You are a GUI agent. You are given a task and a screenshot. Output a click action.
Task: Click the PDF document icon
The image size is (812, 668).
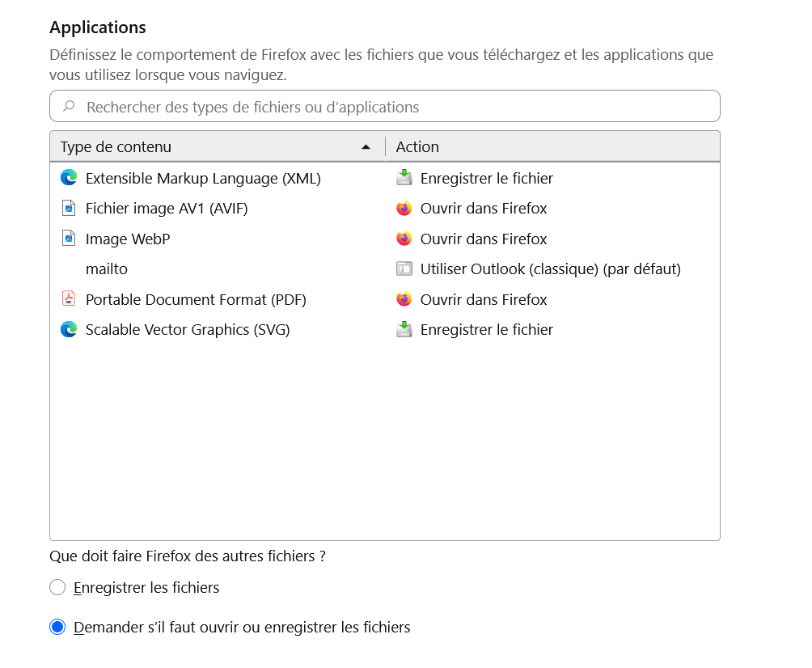[x=69, y=298]
